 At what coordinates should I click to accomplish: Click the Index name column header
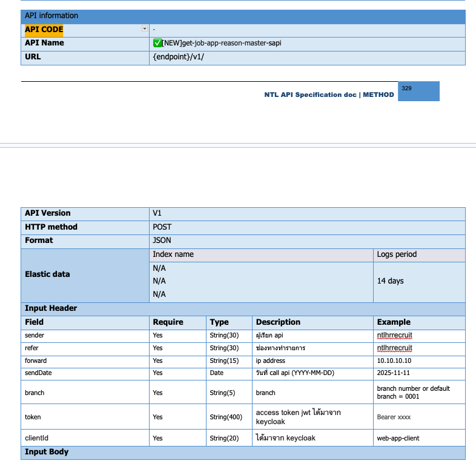point(173,254)
